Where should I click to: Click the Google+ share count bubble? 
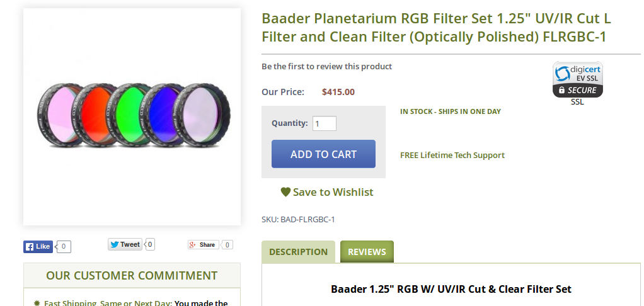(227, 245)
